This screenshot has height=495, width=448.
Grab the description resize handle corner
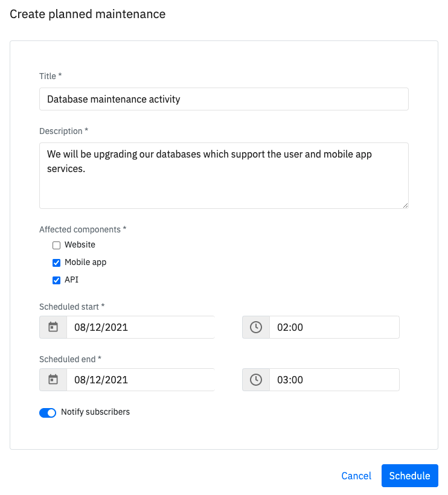pos(405,205)
